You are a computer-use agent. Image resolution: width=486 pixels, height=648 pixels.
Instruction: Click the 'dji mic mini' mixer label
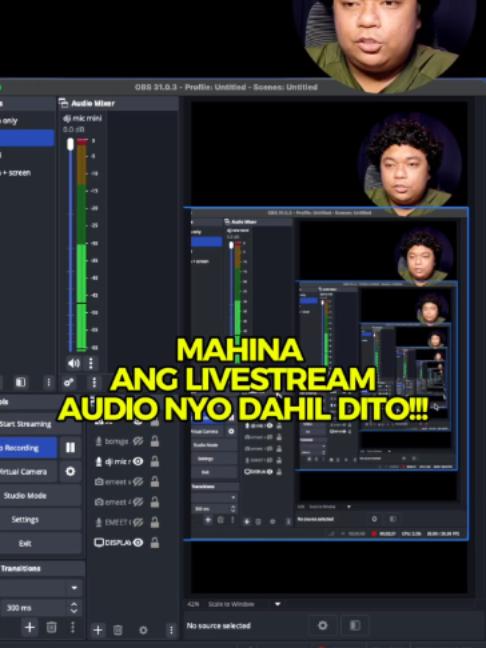pyautogui.click(x=82, y=118)
